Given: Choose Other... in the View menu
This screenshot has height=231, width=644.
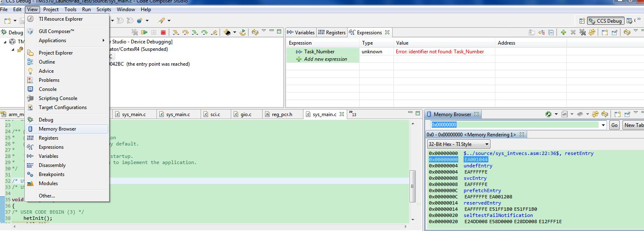Looking at the screenshot, I should point(67,196).
